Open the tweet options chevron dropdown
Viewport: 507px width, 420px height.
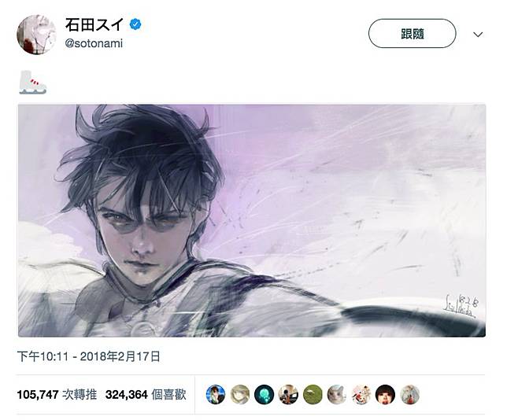[x=478, y=35]
